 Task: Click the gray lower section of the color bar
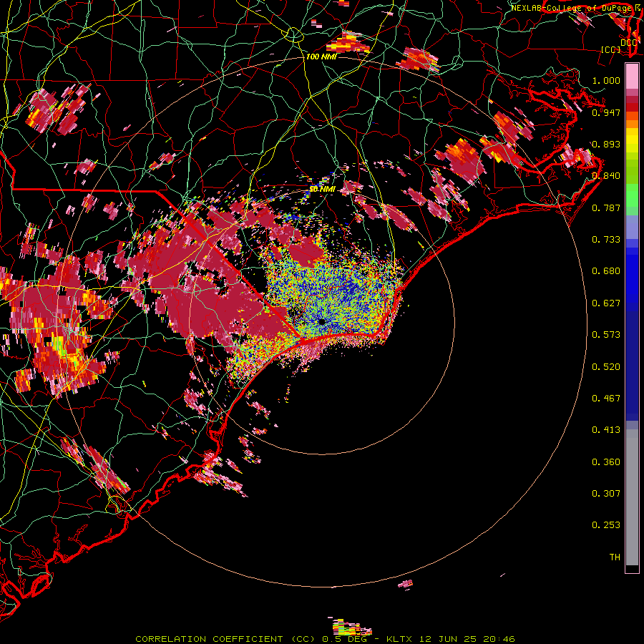point(632,497)
